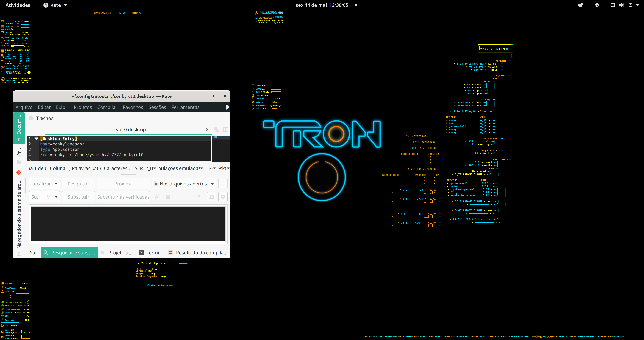Click the quick open icon beside the tab close button
The height and width of the screenshot is (340, 644).
pyautogui.click(x=216, y=129)
